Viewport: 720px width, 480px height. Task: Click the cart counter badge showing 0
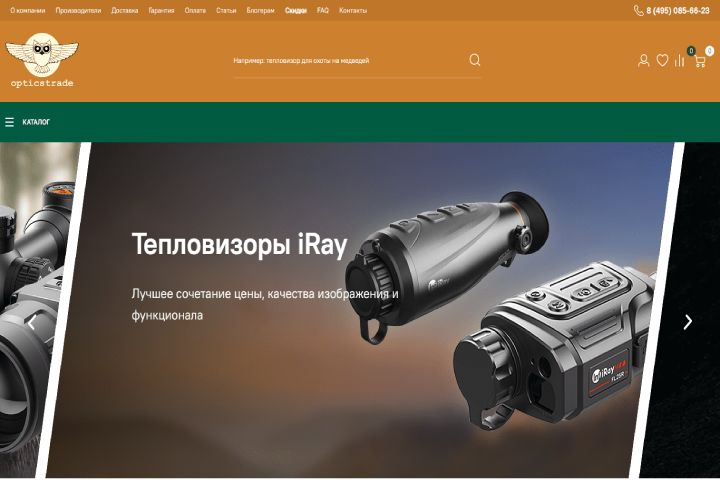click(x=709, y=51)
